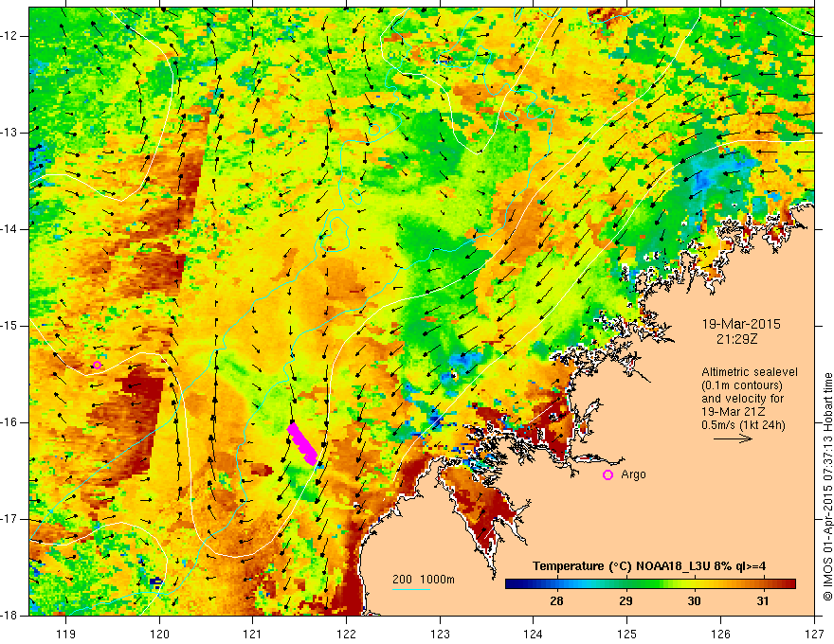Click the latitude axis label '-13'
This screenshot has width=834, height=644.
tap(9, 133)
